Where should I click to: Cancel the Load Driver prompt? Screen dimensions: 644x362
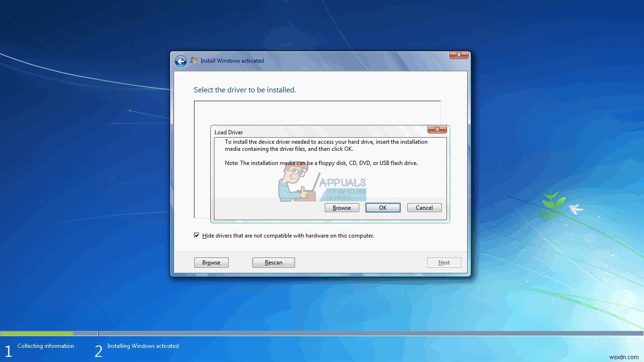[x=424, y=207]
